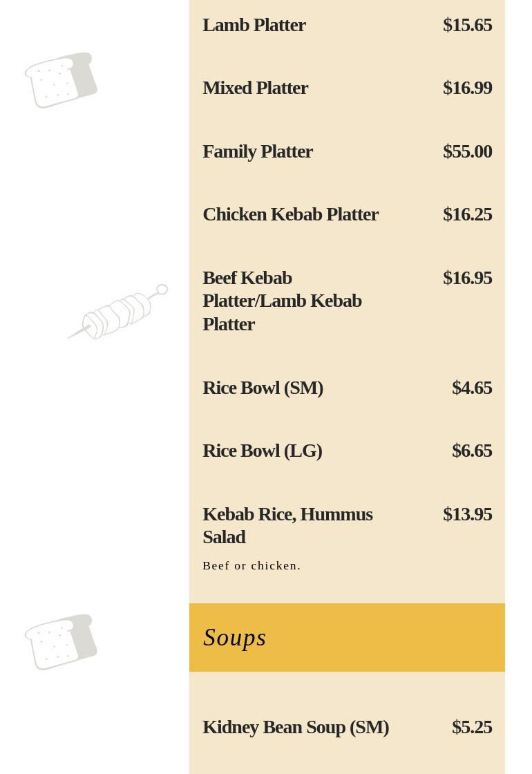This screenshot has width=532, height=774.
Task: Click the $13.95 Kebab Rice price
Action: (x=467, y=514)
